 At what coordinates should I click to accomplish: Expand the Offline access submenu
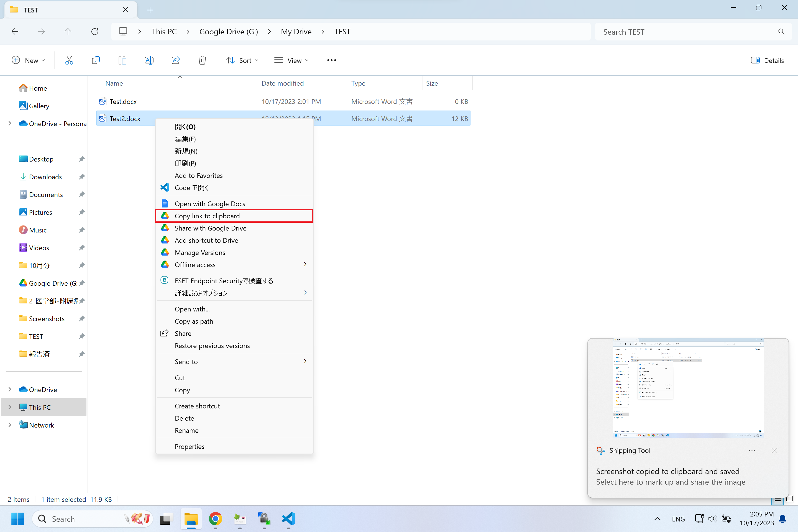305,264
